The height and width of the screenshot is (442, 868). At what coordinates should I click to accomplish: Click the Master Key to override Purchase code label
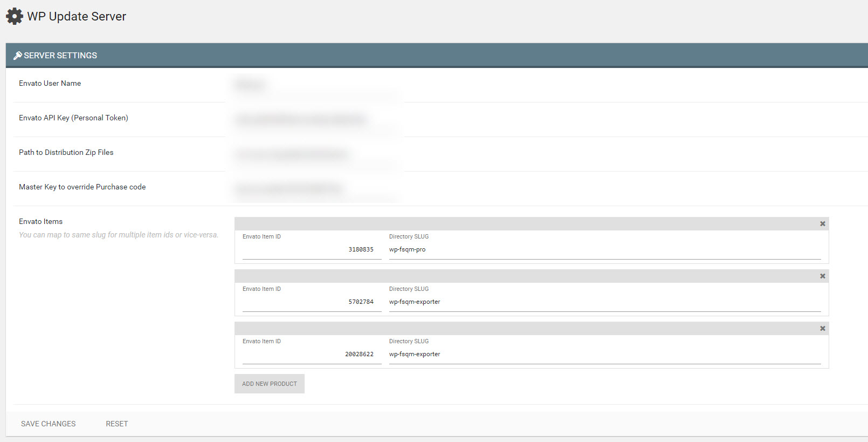pos(82,187)
